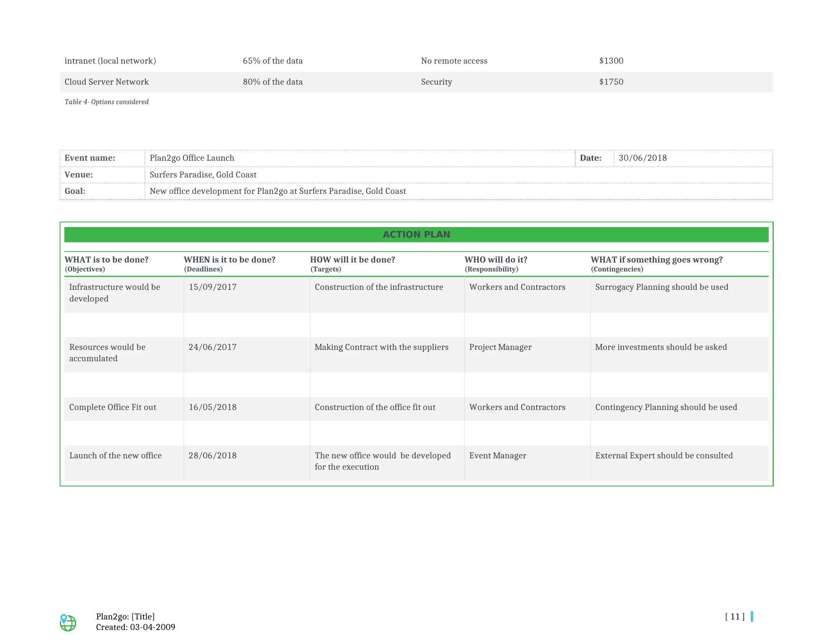
Task: Click the '$1750' cost value
Action: point(611,82)
